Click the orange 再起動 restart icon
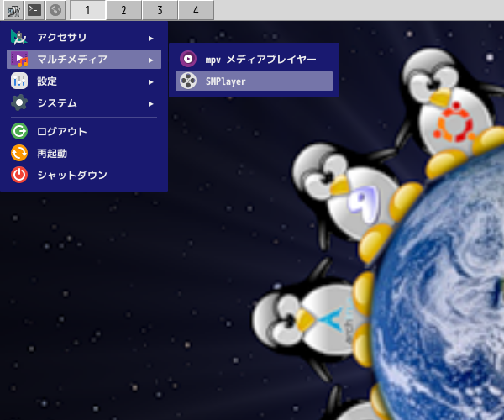 click(19, 153)
